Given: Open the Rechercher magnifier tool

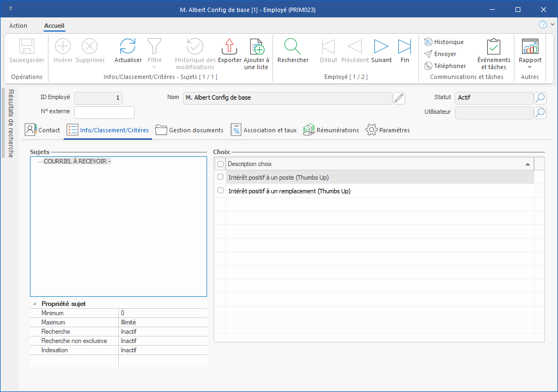Looking at the screenshot, I should click(x=293, y=47).
